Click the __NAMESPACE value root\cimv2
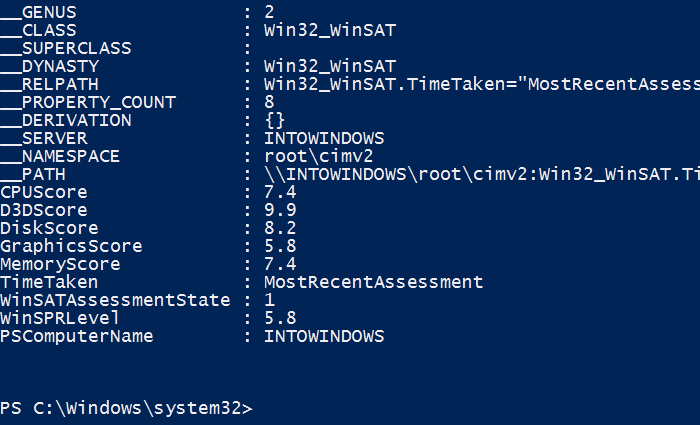This screenshot has width=700, height=425. pyautogui.click(x=318, y=156)
